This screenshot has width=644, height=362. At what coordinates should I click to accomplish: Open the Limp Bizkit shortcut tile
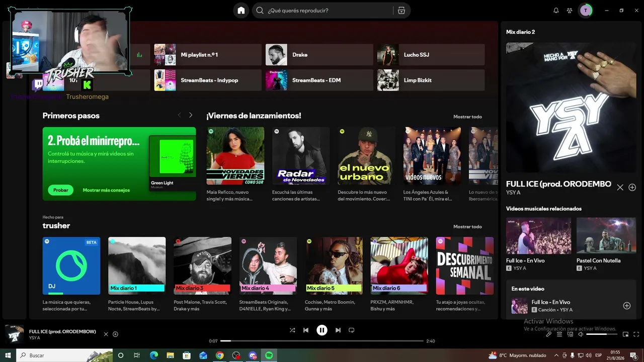[x=431, y=80]
